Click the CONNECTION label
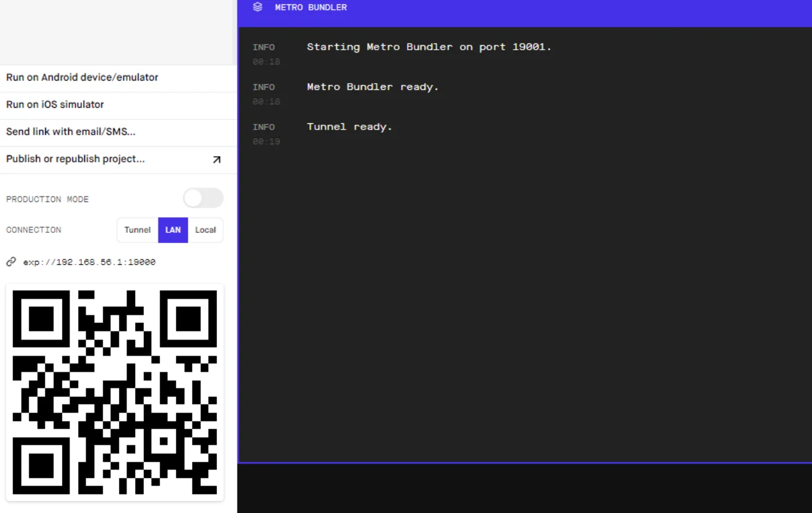The image size is (812, 513). coord(33,230)
